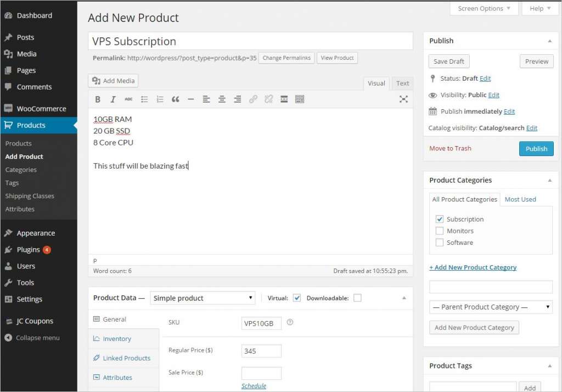This screenshot has height=392, width=562.
Task: Insert a blockquote in the editor
Action: point(176,99)
